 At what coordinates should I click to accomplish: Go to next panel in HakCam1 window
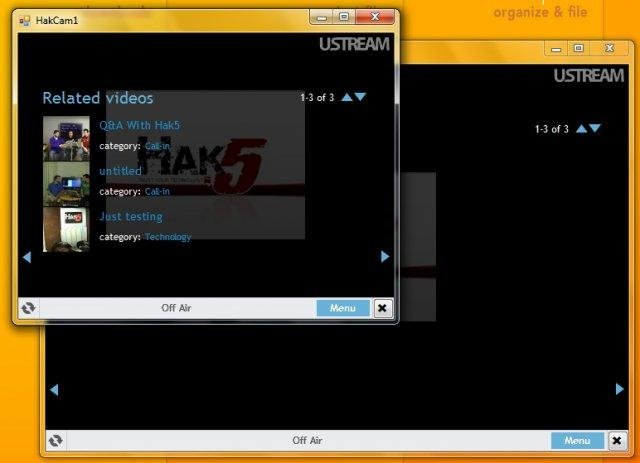click(384, 256)
